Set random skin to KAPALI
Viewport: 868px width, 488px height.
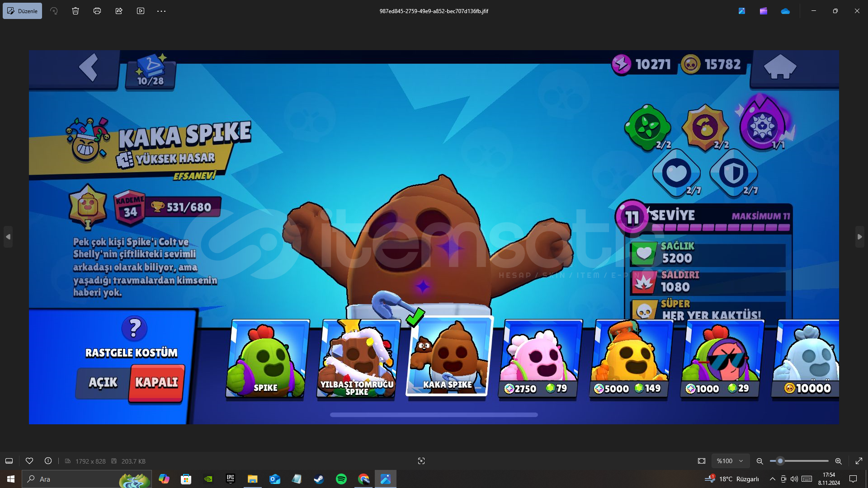(156, 383)
